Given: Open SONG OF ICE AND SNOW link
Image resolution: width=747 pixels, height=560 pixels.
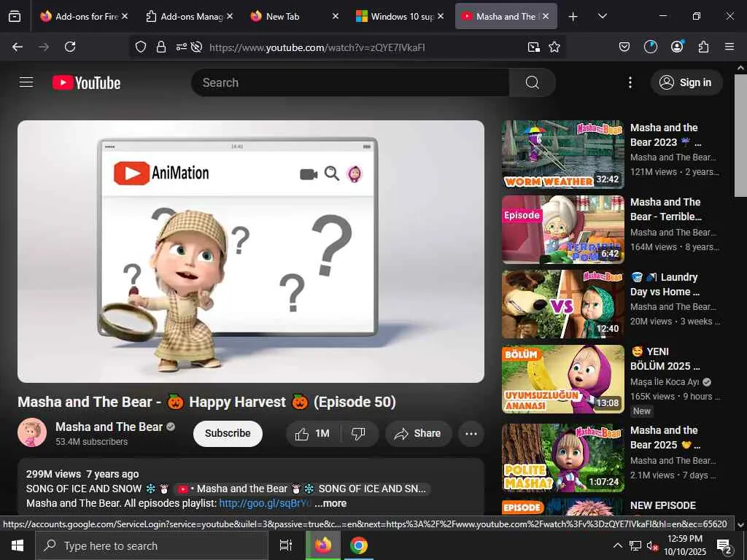Looking at the screenshot, I should (303, 489).
